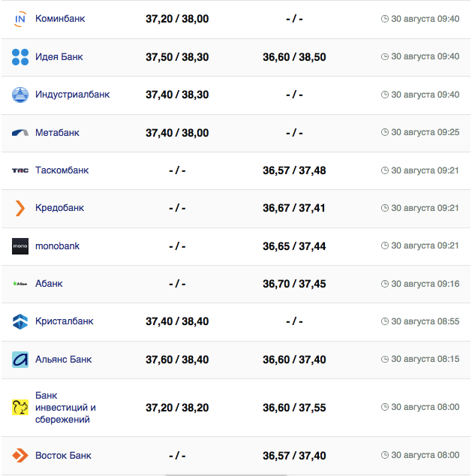Click the clock icon in the Метабанк row
Image resolution: width=472 pixels, height=476 pixels.
pyautogui.click(x=385, y=133)
